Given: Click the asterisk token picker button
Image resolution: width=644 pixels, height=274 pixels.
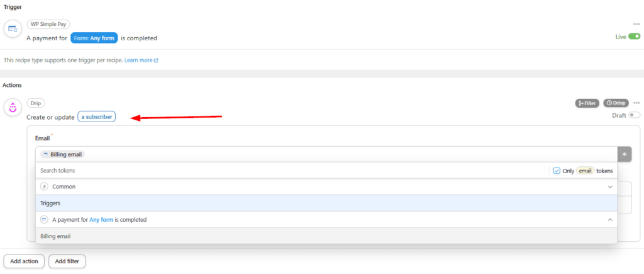Looking at the screenshot, I should (625, 154).
